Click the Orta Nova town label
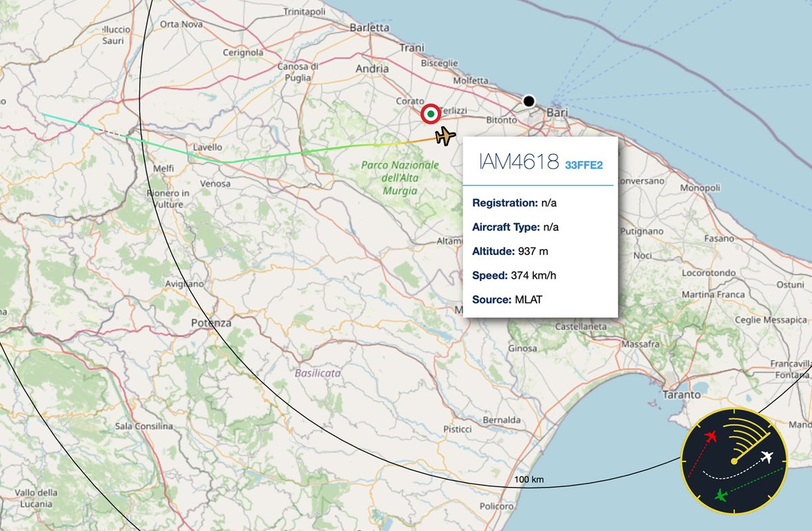The height and width of the screenshot is (531, 812). (x=181, y=24)
